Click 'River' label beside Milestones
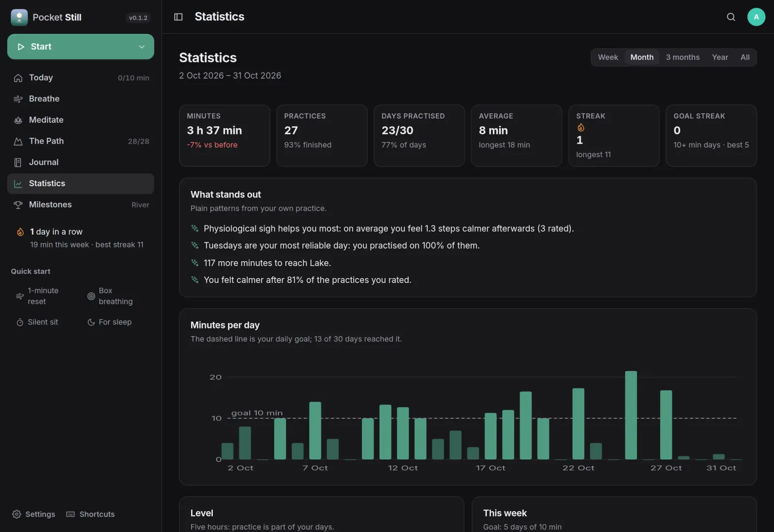 click(140, 205)
